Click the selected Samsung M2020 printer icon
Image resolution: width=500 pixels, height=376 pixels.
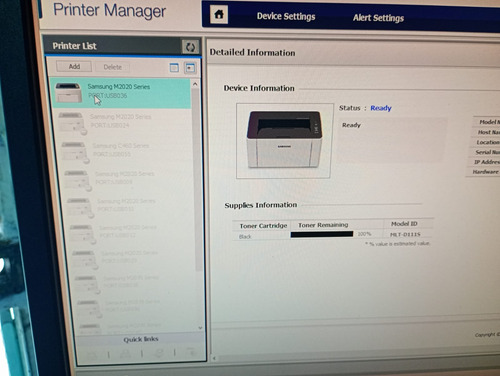point(68,93)
